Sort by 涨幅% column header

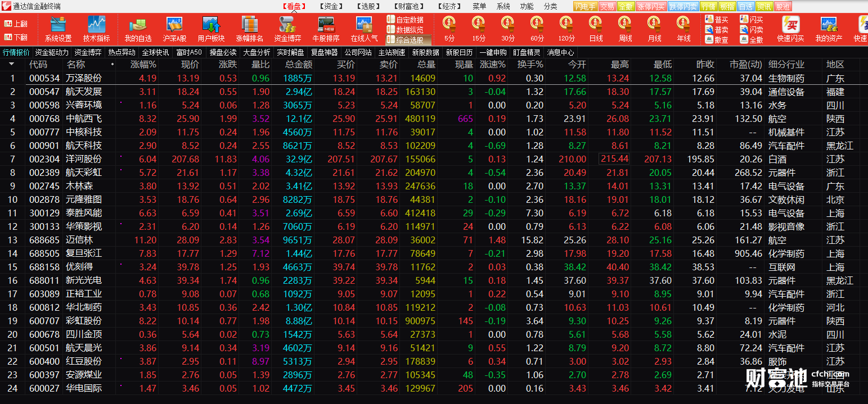tap(143, 64)
